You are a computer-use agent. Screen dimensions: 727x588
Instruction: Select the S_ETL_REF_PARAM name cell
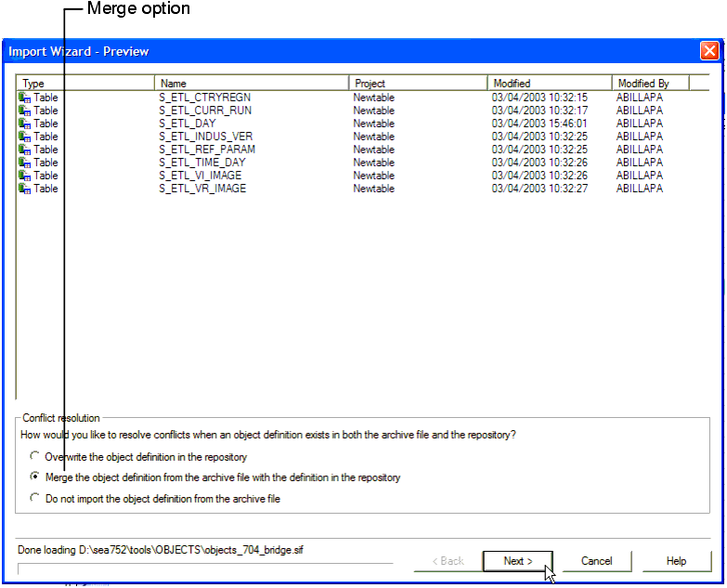pos(207,150)
